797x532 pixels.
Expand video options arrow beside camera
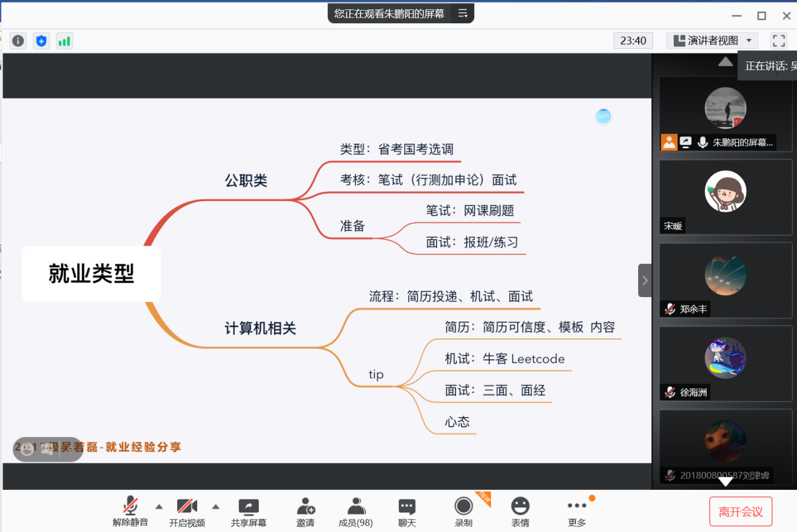click(x=215, y=506)
